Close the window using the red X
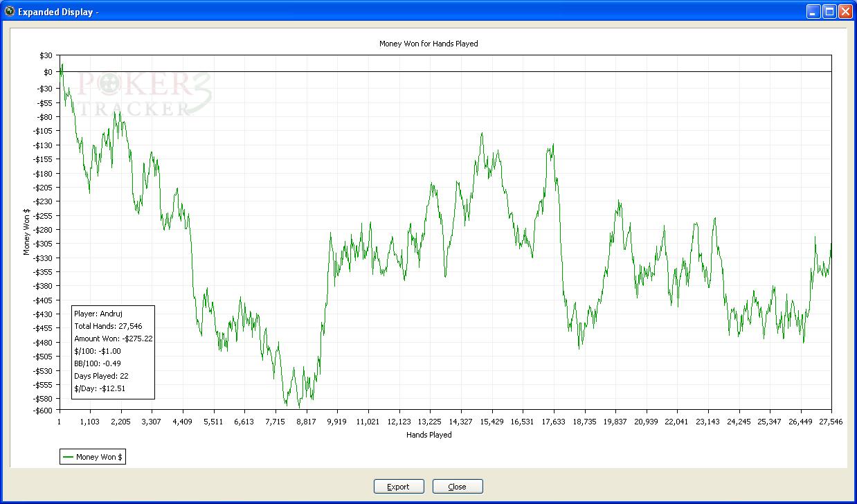This screenshot has width=857, height=504. 845,12
